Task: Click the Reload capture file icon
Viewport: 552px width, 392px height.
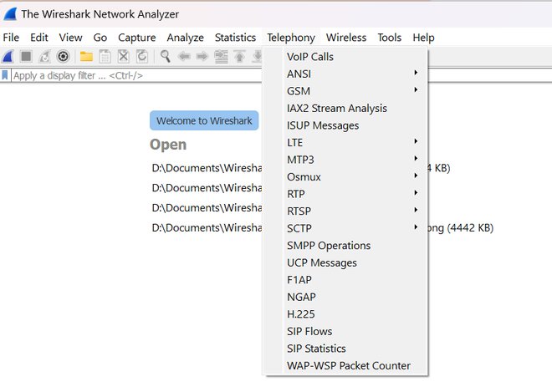Action: (x=141, y=56)
